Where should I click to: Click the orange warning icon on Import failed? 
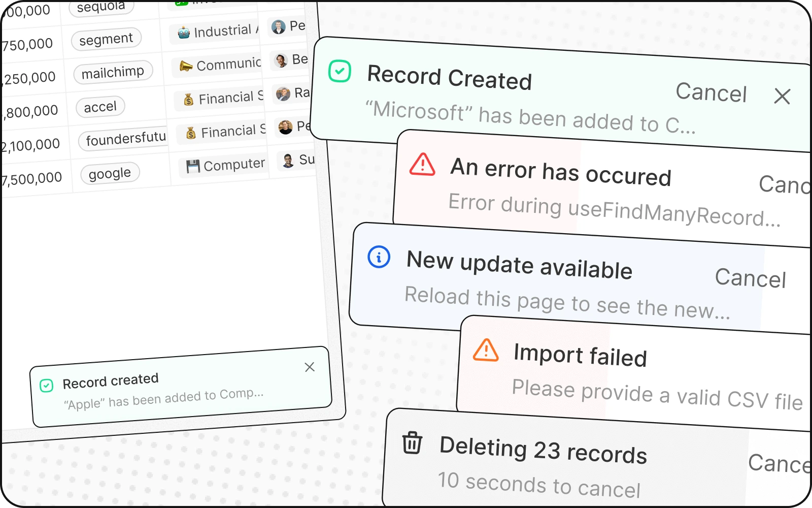[486, 350]
